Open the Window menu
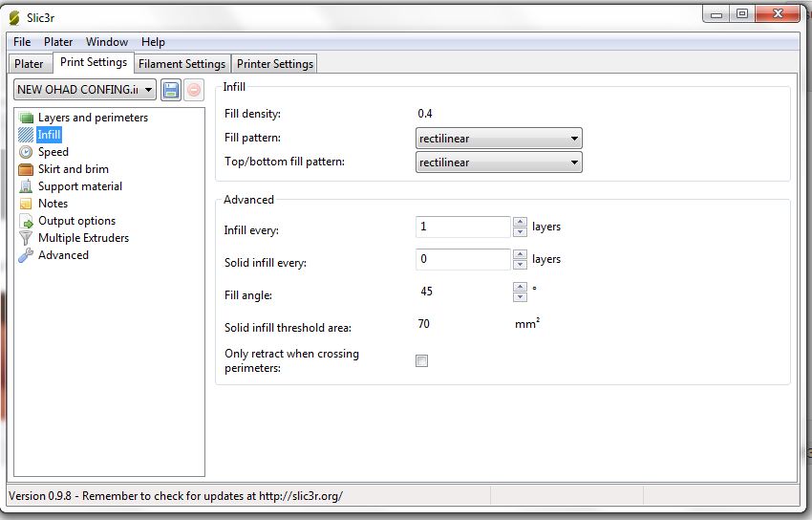Screen dimensions: 812x520 coord(107,42)
